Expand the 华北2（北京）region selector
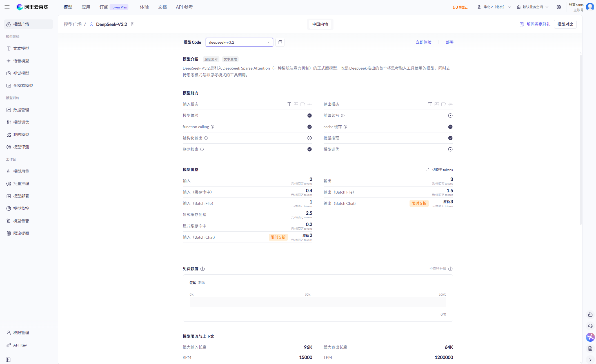The height and width of the screenshot is (364, 596). tap(494, 7)
